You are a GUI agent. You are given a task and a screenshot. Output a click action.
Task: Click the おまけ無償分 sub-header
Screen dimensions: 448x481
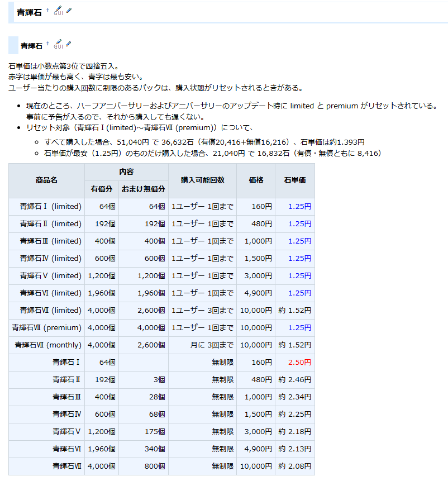click(x=143, y=189)
